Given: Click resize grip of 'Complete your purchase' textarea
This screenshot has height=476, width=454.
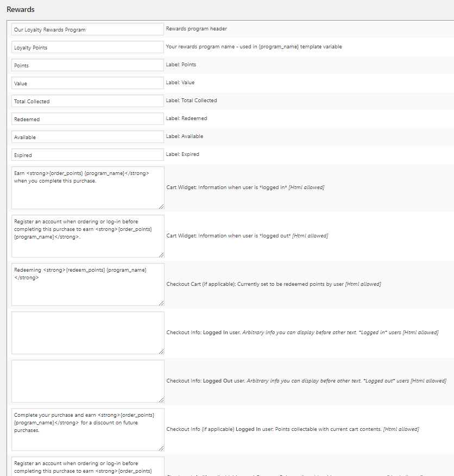Looking at the screenshot, I should [161, 448].
